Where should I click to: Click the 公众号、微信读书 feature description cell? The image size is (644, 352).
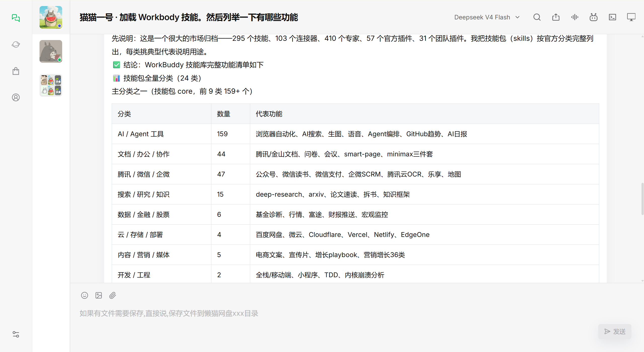[x=424, y=174]
